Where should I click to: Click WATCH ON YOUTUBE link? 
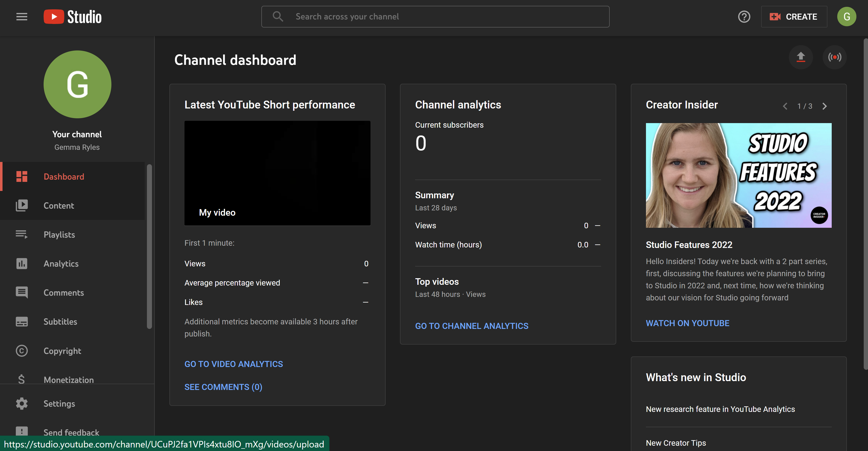(687, 323)
